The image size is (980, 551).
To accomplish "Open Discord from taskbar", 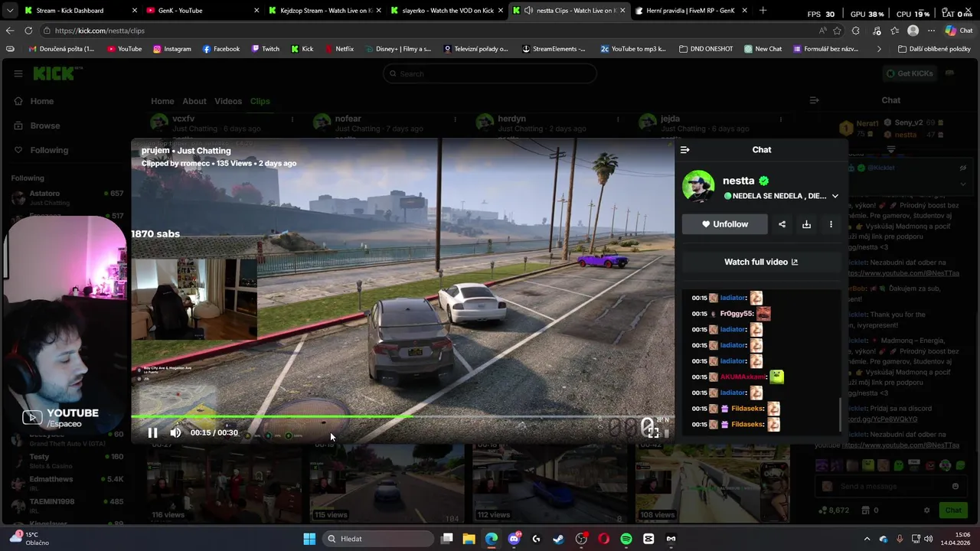I will point(514,539).
